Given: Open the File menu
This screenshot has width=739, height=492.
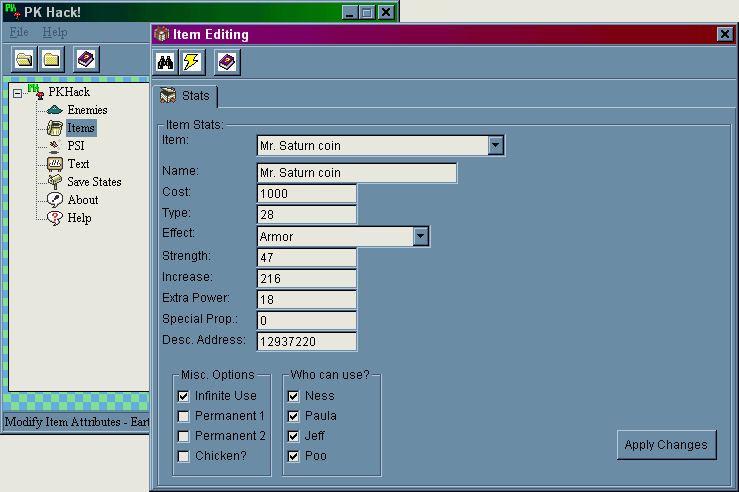Looking at the screenshot, I should pos(19,32).
